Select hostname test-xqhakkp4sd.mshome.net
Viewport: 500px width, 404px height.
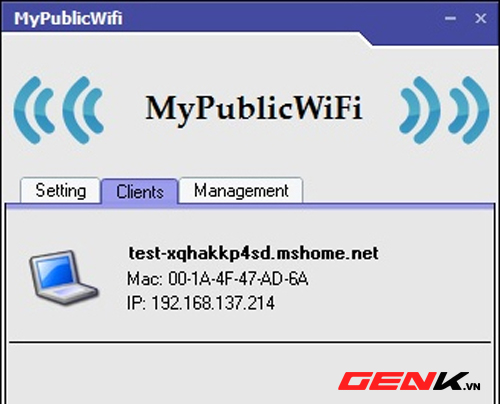[x=253, y=253]
